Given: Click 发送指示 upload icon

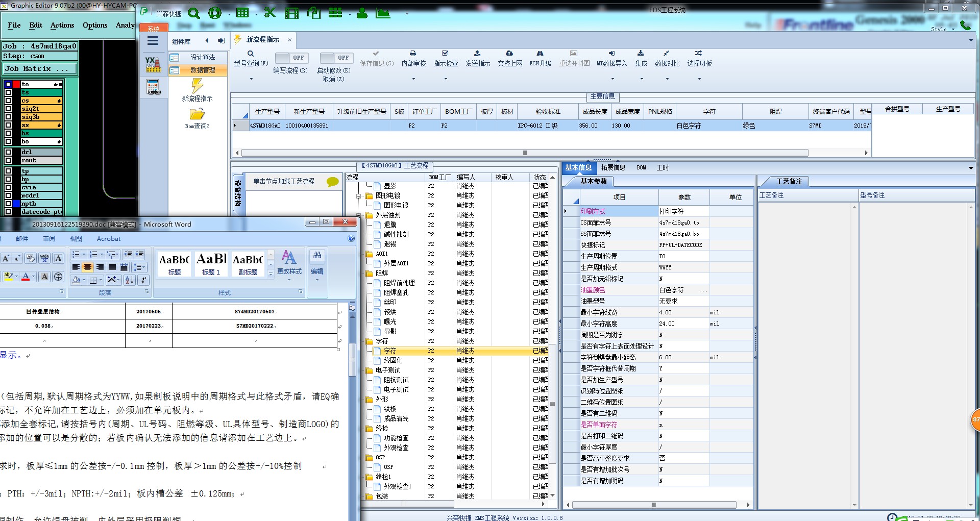Looking at the screenshot, I should pyautogui.click(x=477, y=54).
